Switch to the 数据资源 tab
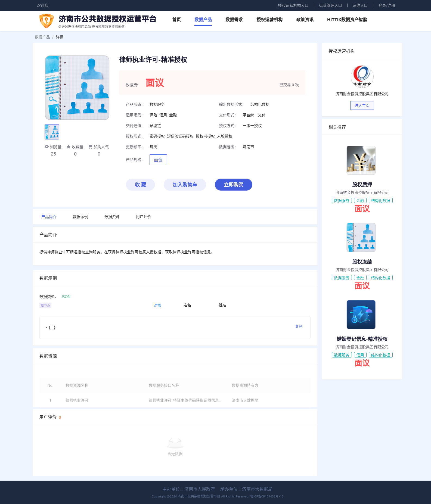Screen dimensions: 431x504 point(112,217)
